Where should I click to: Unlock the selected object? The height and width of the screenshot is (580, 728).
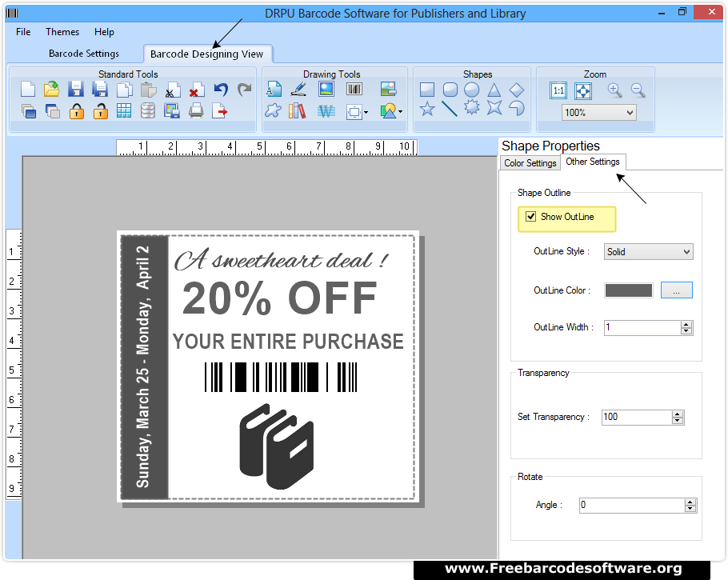[x=101, y=111]
